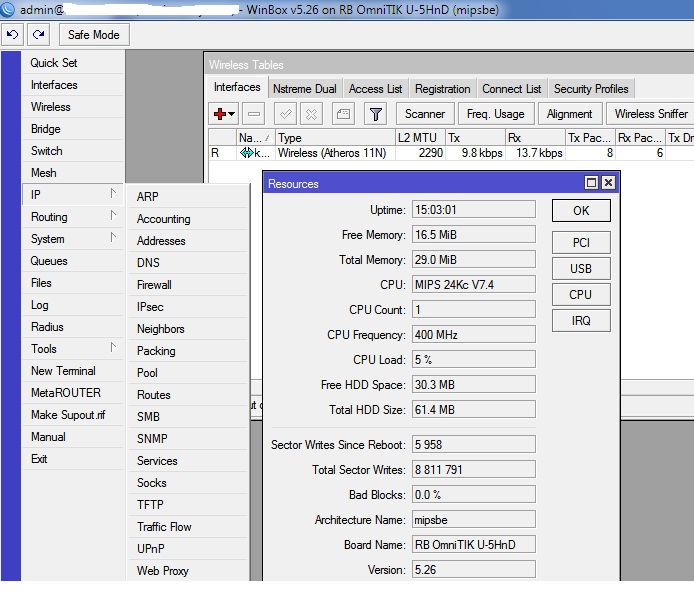Viewport: 694px width, 596px height.
Task: Close the Resources window
Action: tap(609, 183)
